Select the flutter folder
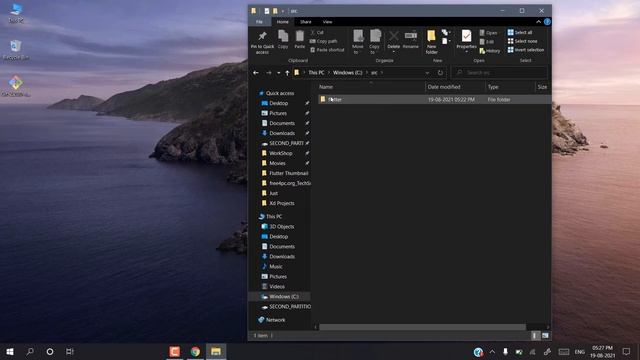 (x=435, y=99)
